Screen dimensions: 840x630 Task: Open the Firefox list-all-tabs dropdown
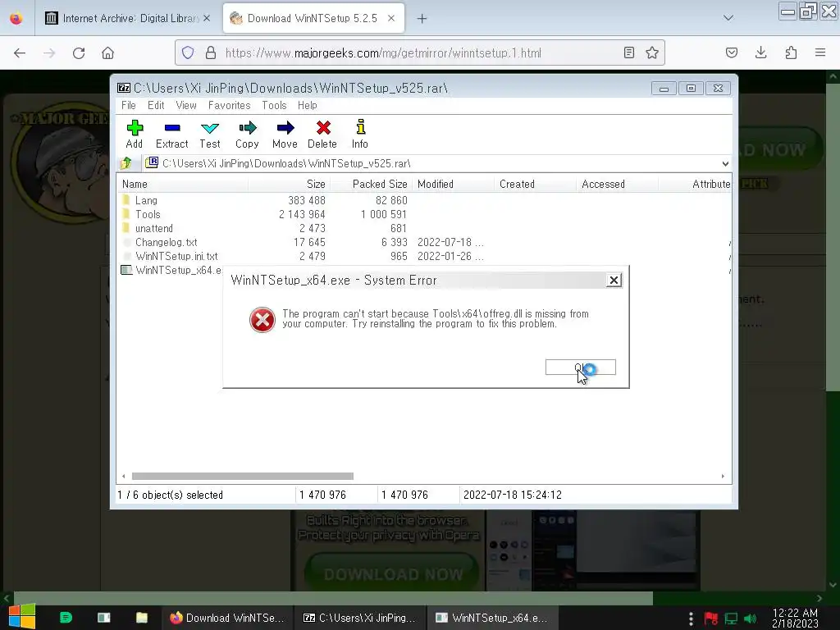[728, 18]
